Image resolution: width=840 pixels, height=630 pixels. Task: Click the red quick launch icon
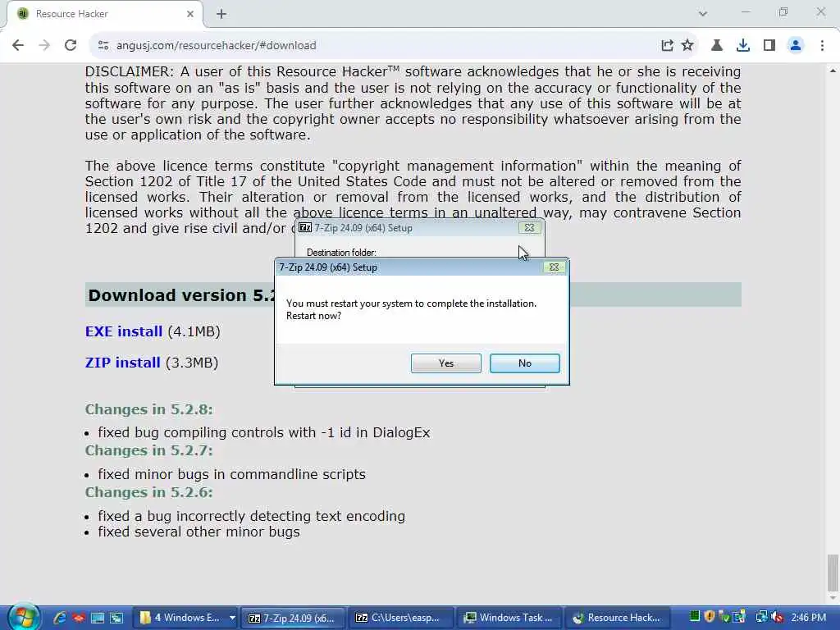[79, 618]
